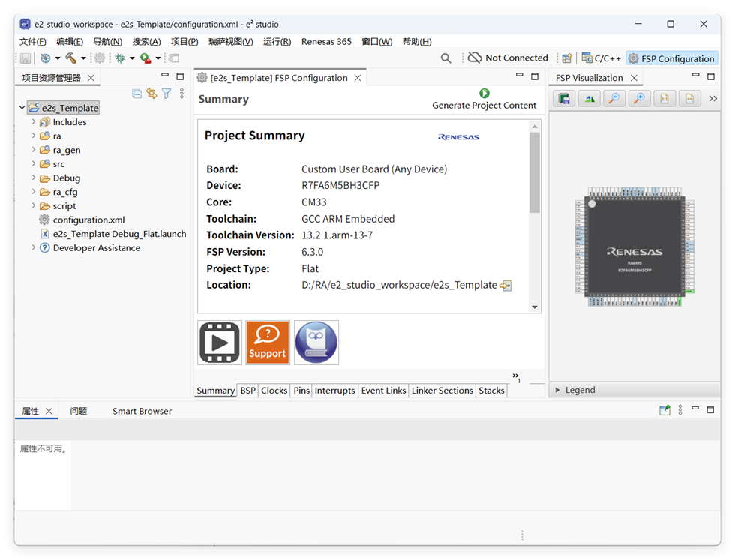The image size is (735, 560).
Task: Expand the Includes folder
Action: (x=33, y=122)
